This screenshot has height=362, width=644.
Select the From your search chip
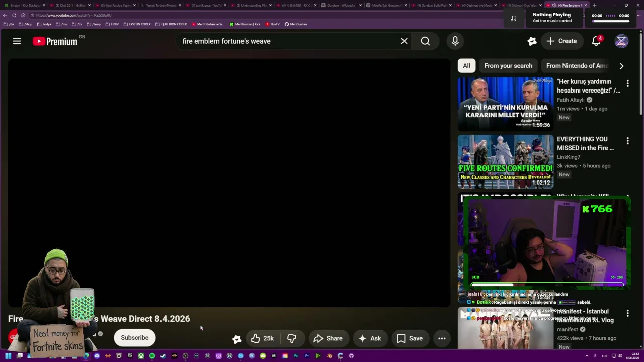[508, 66]
